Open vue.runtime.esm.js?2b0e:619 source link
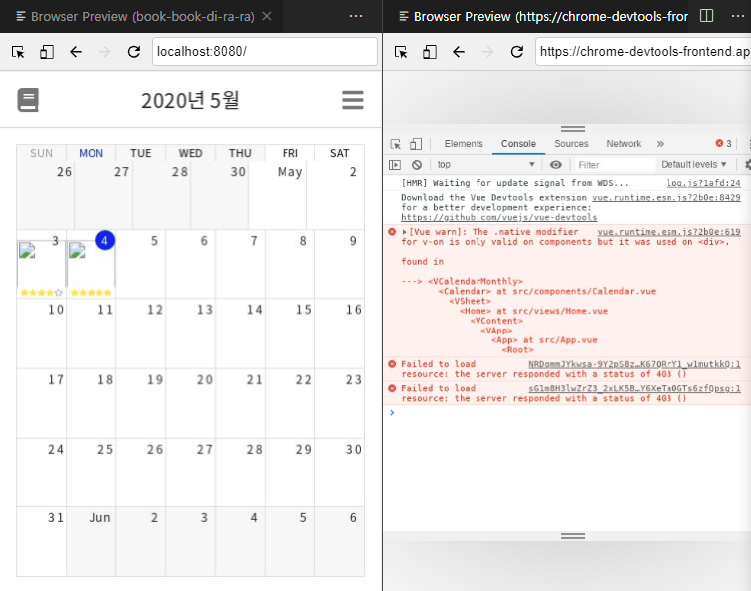The width and height of the screenshot is (751, 591). pyautogui.click(x=669, y=232)
